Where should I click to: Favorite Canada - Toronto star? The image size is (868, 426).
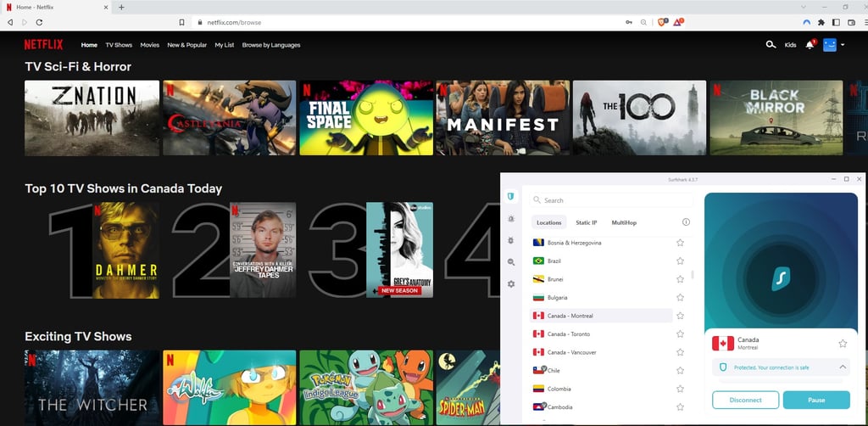(681, 334)
